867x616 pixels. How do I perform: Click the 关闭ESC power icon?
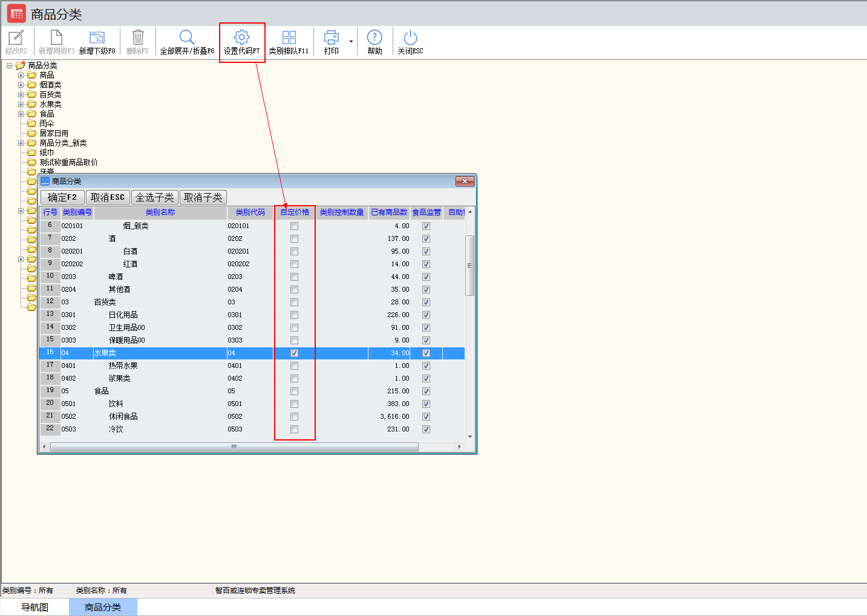410,38
